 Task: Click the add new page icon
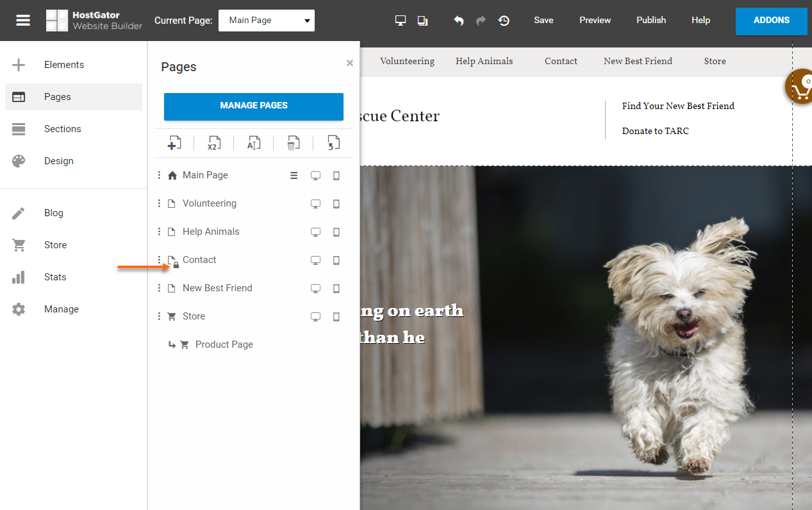[x=174, y=143]
